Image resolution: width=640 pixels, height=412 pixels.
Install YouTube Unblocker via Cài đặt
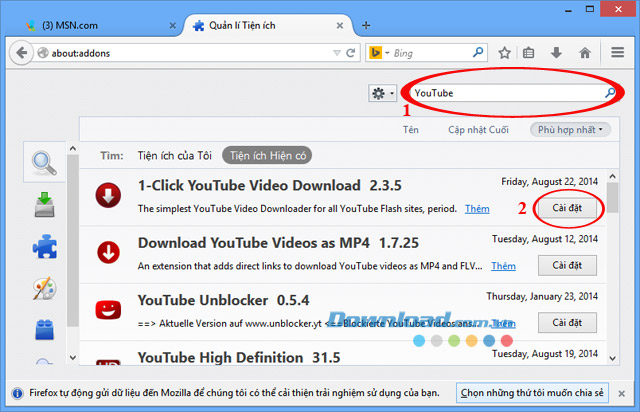point(567,323)
